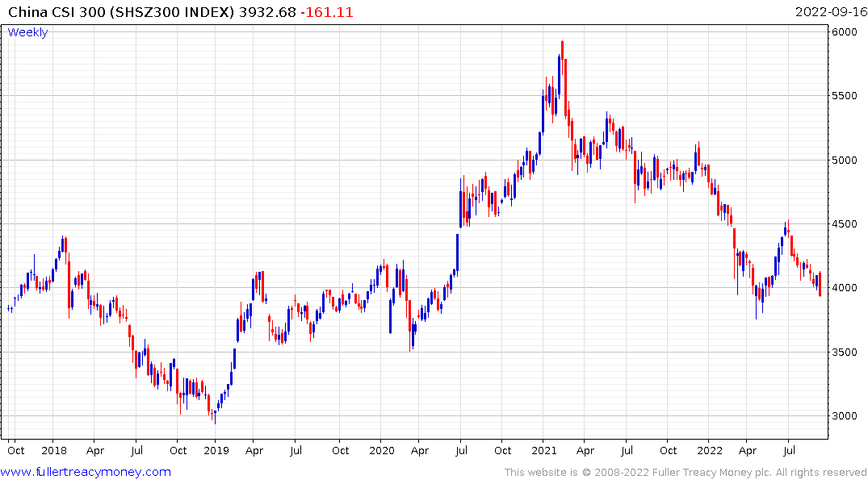
Task: Click the red change value -161.11
Action: tap(326, 12)
